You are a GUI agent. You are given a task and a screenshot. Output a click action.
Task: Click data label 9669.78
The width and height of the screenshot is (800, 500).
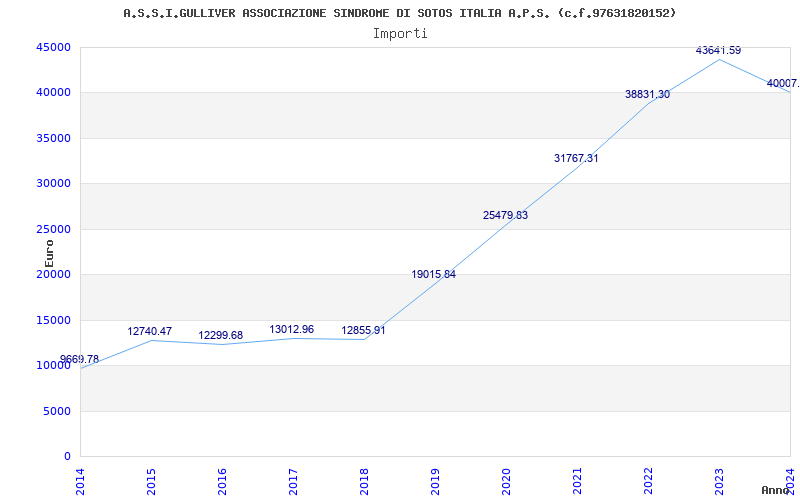[x=80, y=359]
